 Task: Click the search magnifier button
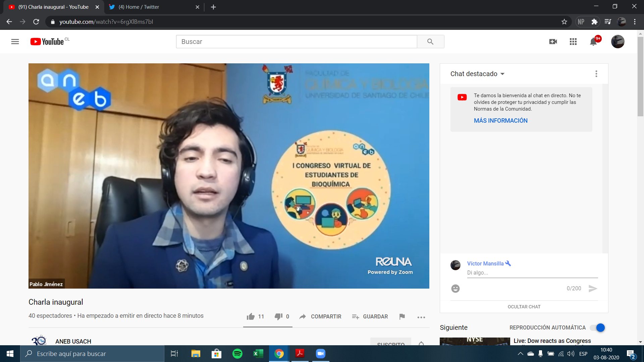[430, 42]
